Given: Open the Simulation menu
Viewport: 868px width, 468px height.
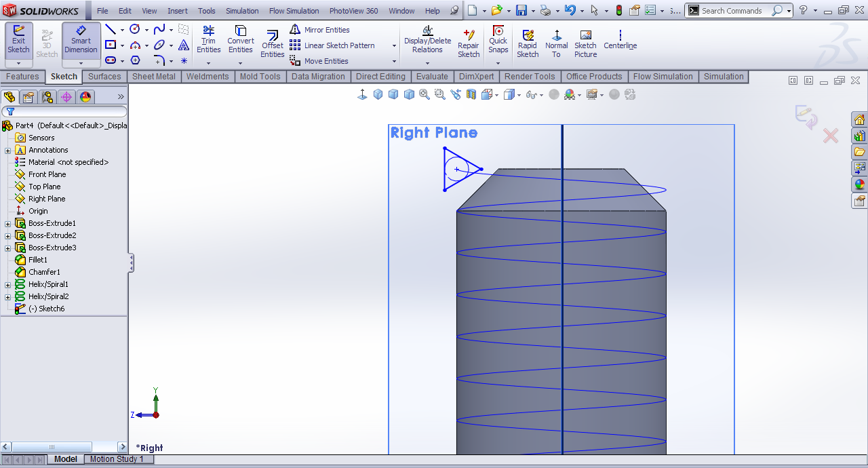Looking at the screenshot, I should [242, 11].
